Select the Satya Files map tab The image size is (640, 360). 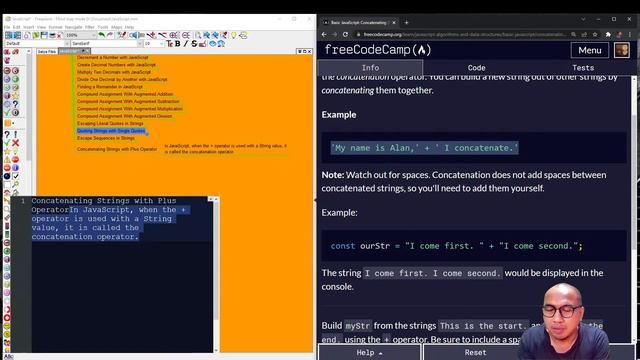click(47, 51)
